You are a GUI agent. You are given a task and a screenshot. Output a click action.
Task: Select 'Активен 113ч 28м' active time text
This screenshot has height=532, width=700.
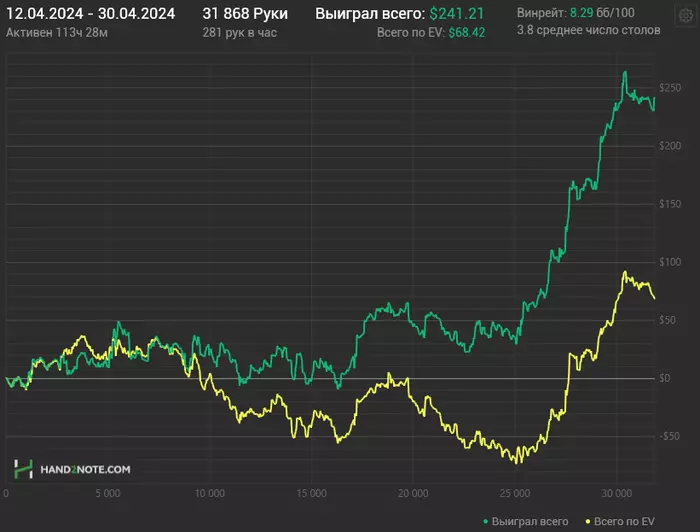coord(57,33)
